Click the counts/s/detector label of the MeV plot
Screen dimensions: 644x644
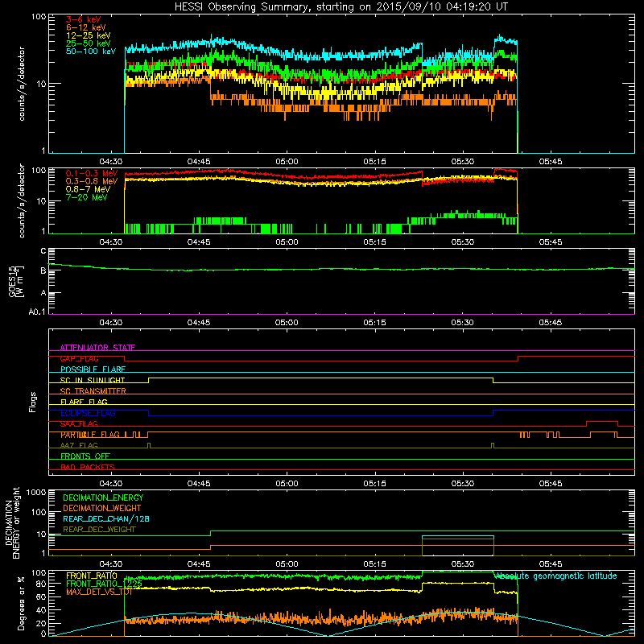(21, 201)
